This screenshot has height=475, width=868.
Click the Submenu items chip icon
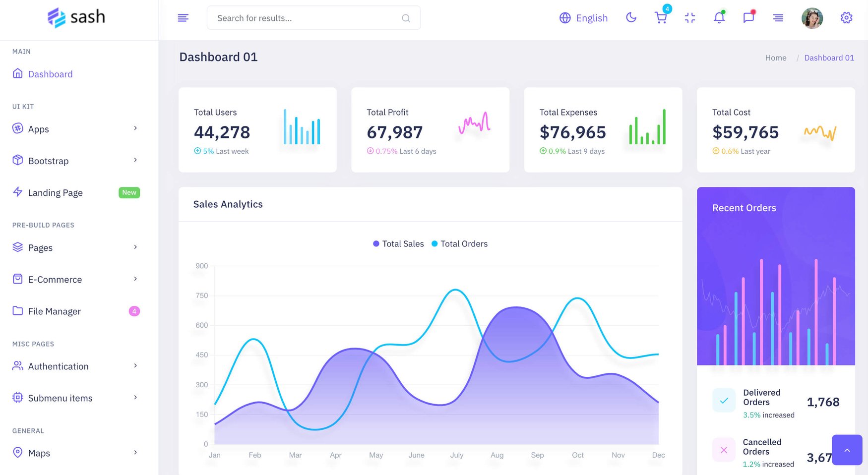click(18, 397)
